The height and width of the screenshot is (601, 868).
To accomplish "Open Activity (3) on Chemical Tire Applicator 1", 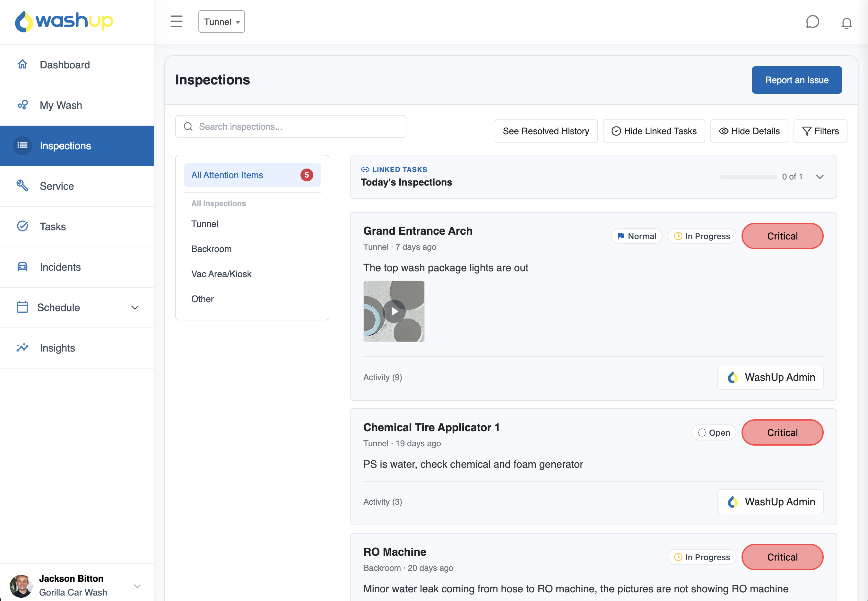I will tap(383, 502).
